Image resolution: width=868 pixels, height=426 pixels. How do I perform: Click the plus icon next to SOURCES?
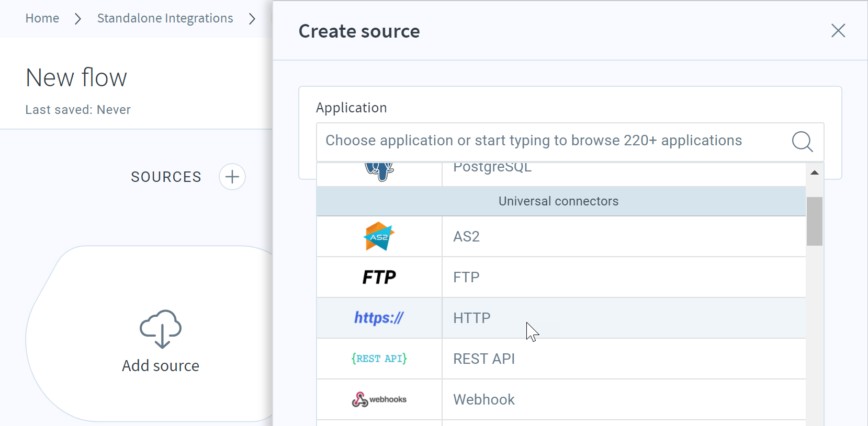click(232, 177)
